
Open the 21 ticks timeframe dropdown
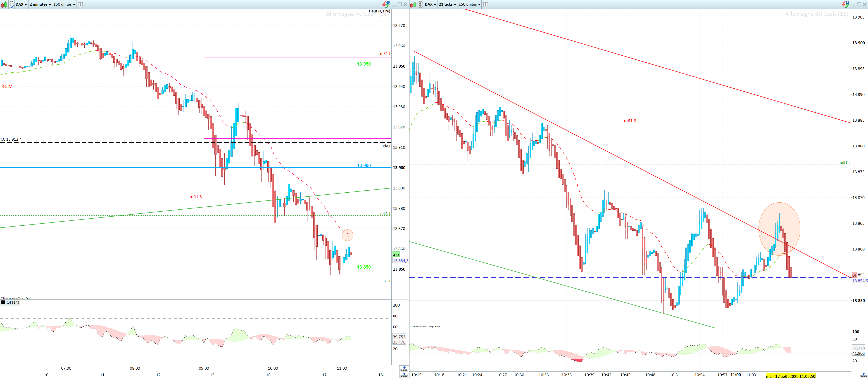click(447, 4)
